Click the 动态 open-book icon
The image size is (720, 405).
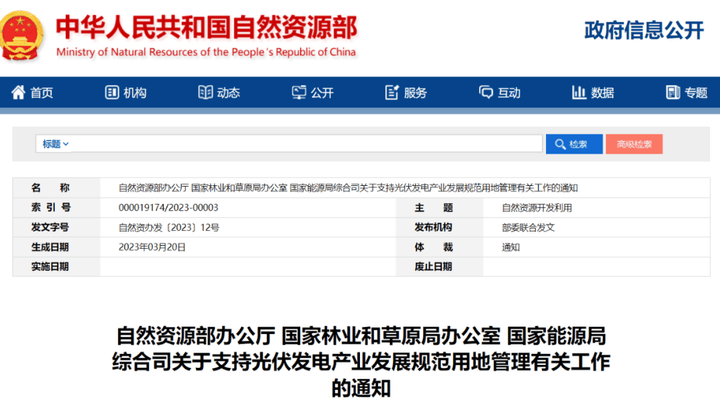pos(205,92)
